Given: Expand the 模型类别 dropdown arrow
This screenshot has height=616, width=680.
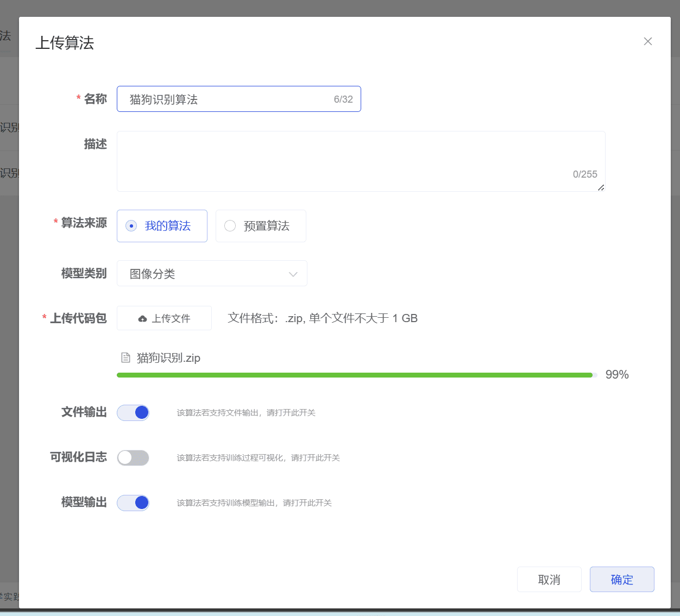Looking at the screenshot, I should point(293,274).
